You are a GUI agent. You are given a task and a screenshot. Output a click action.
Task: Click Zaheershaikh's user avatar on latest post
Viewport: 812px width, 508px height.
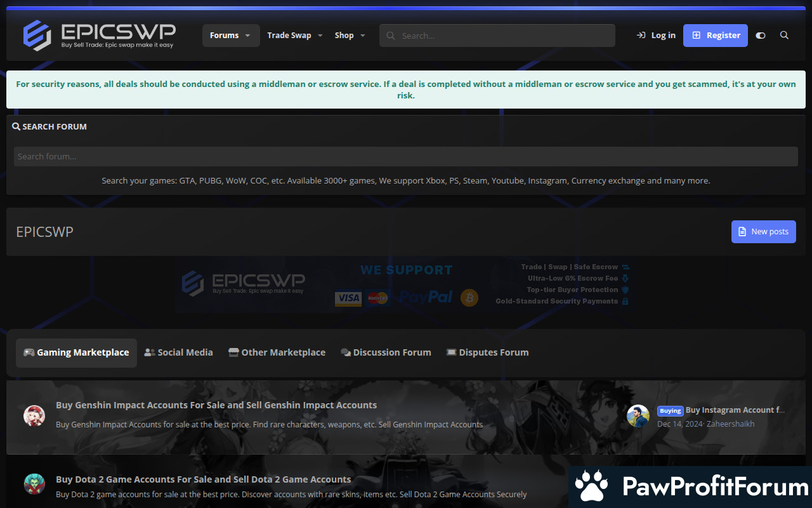[x=638, y=416]
